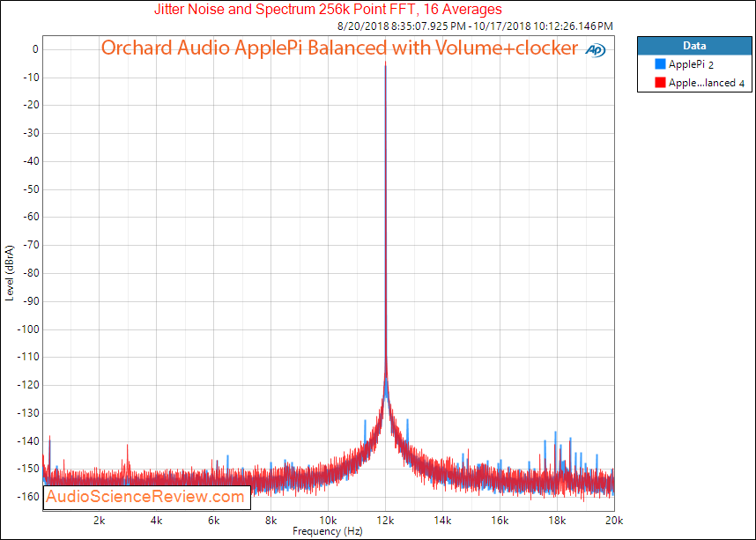Click the 12k frequency tick label

[385, 521]
